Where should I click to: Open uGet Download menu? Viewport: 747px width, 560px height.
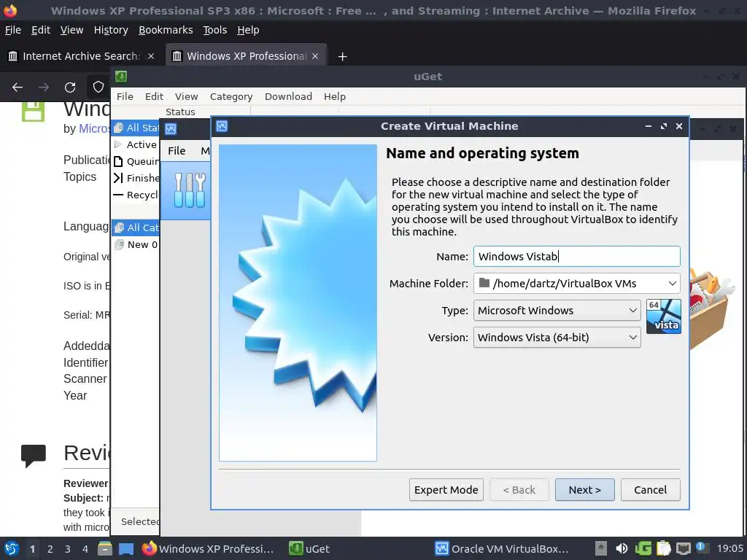[288, 97]
